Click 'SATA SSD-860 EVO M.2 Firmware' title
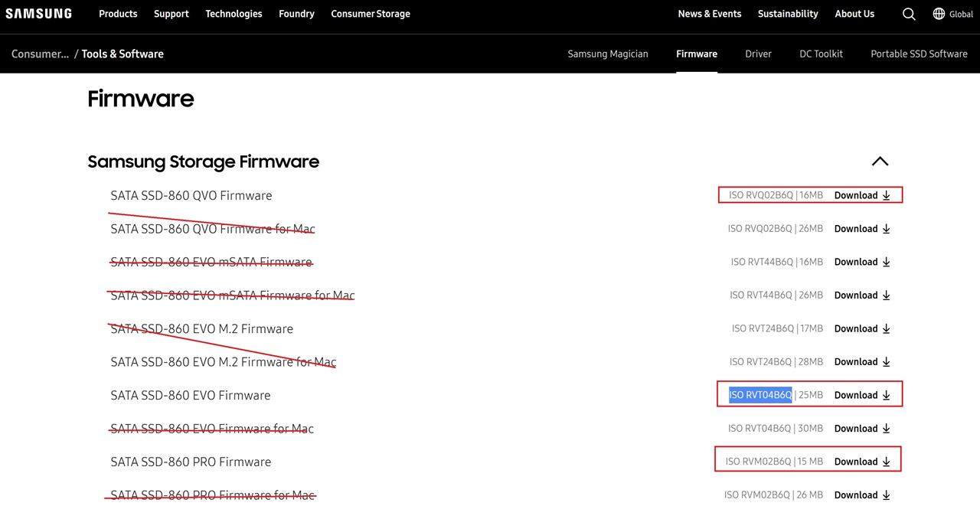Viewport: 980px width, 506px height. click(202, 328)
